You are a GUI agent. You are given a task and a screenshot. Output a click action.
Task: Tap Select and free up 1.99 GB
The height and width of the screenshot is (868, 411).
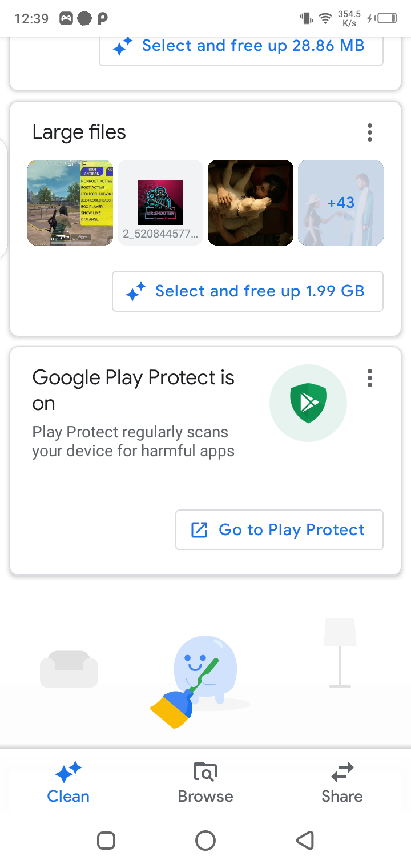[248, 291]
